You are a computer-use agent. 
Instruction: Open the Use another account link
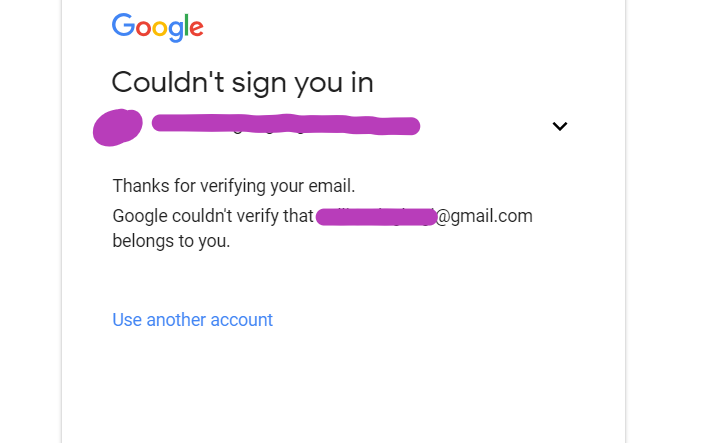click(193, 320)
